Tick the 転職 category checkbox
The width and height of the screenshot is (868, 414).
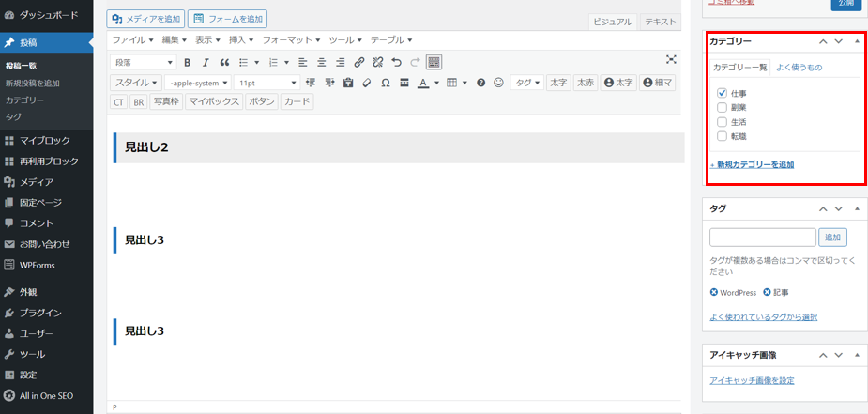tap(722, 136)
